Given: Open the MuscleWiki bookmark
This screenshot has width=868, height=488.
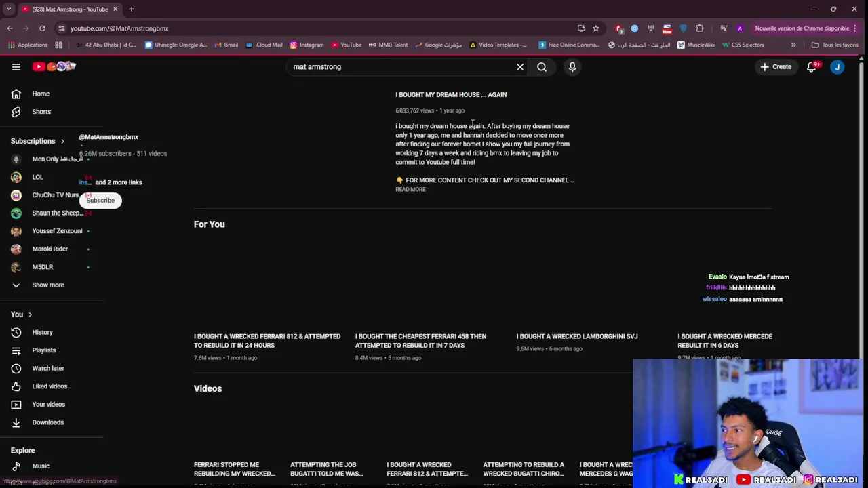Looking at the screenshot, I should pos(695,45).
